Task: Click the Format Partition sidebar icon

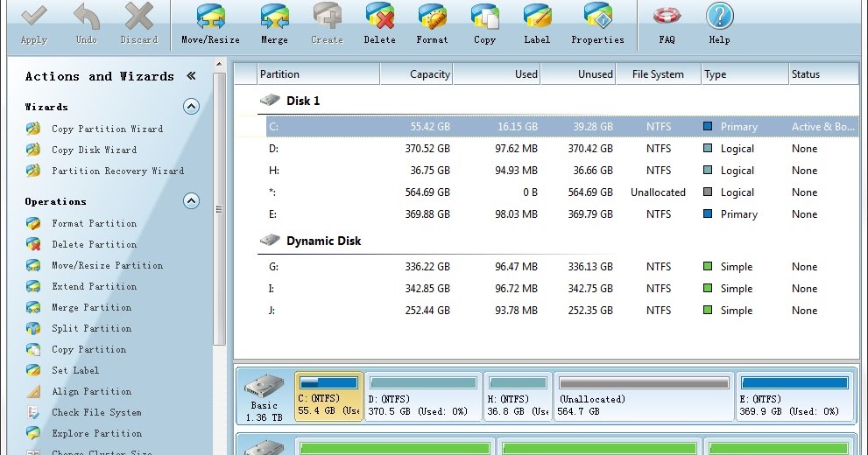Action: click(33, 223)
